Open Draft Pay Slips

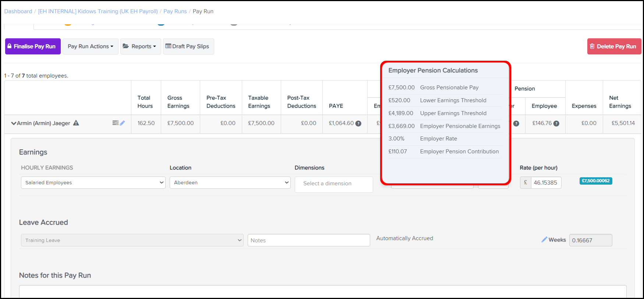(188, 46)
